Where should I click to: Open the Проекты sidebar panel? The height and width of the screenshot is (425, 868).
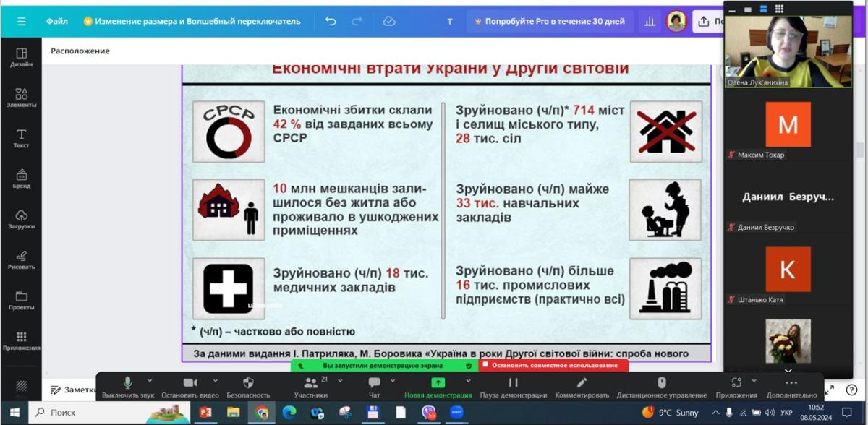click(21, 300)
